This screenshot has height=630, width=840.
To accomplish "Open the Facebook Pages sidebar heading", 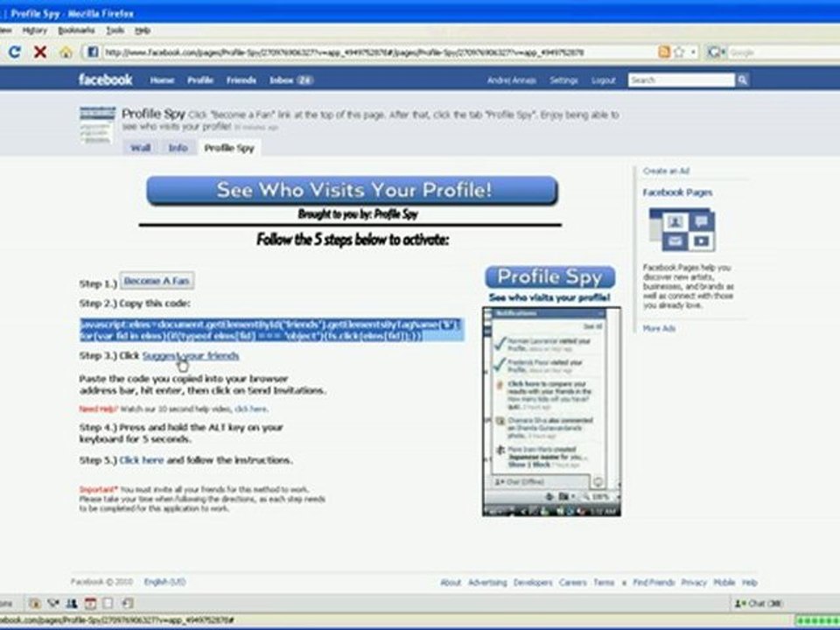I will 677,192.
